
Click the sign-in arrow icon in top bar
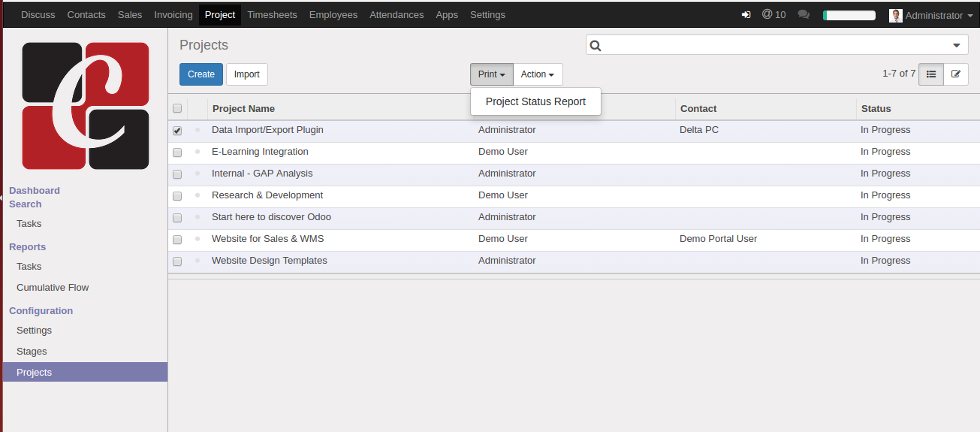click(x=746, y=15)
